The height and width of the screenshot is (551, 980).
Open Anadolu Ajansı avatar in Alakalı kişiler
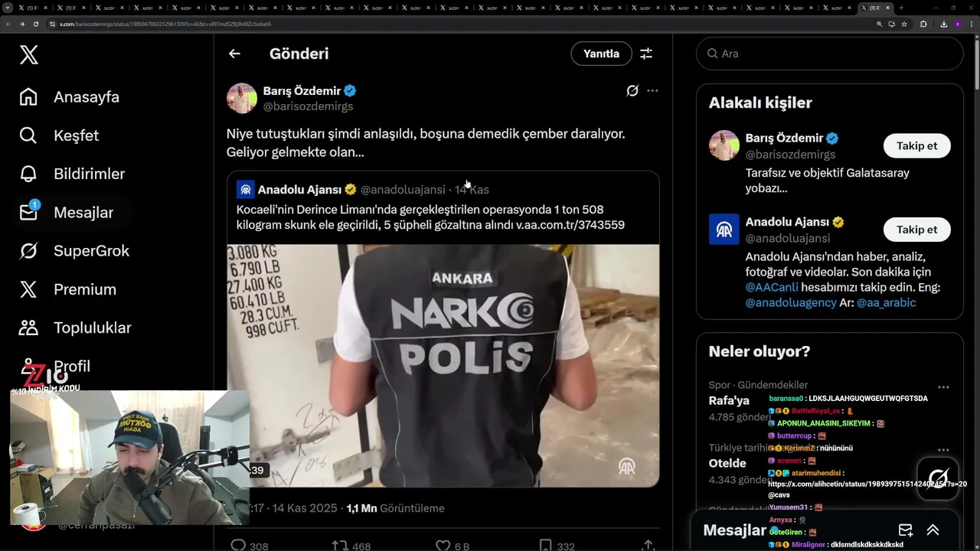pyautogui.click(x=724, y=230)
